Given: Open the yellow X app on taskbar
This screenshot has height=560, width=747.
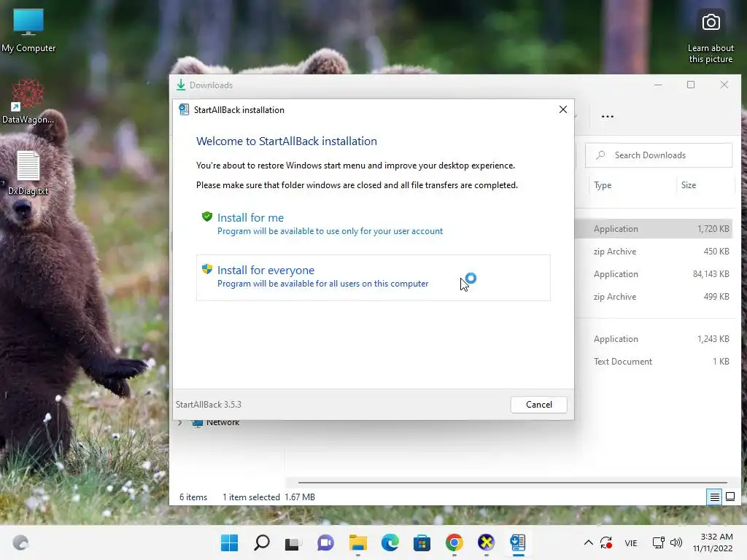Looking at the screenshot, I should pos(486,542).
